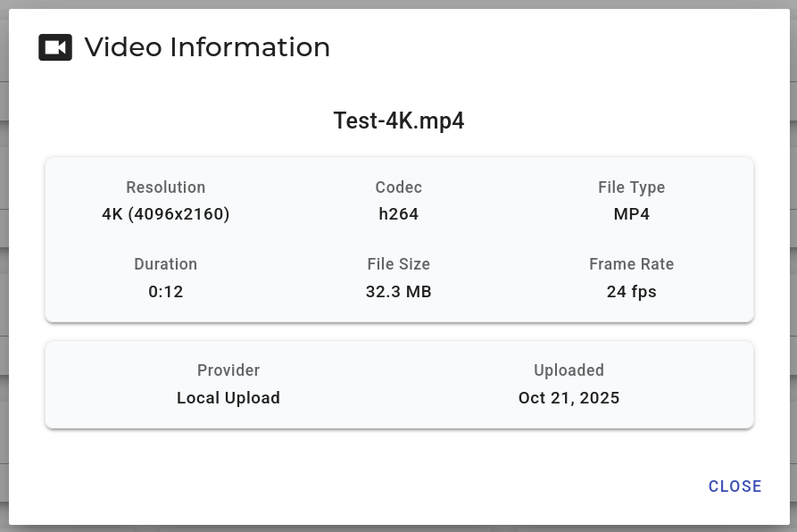797x532 pixels.
Task: Click the Codec label
Action: pyautogui.click(x=399, y=187)
